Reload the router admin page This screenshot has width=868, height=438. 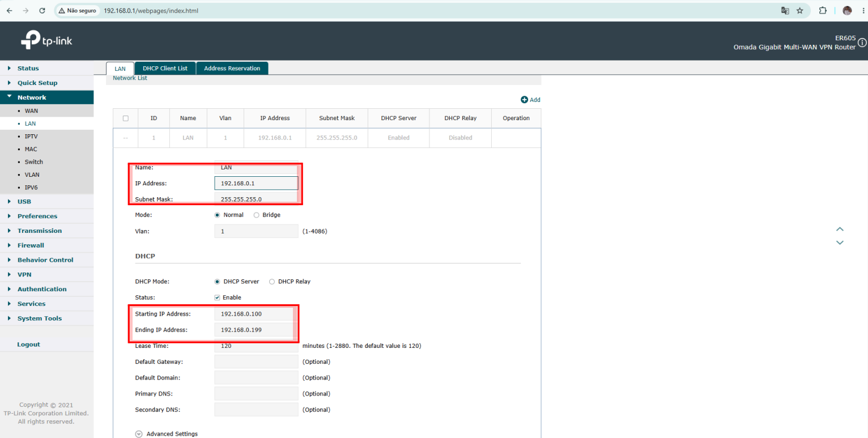tap(42, 11)
